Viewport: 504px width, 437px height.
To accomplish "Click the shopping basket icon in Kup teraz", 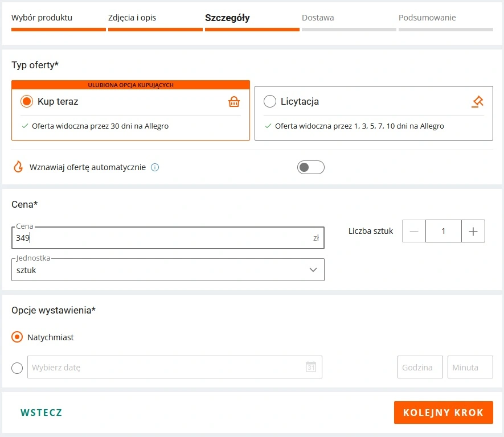I will point(233,102).
